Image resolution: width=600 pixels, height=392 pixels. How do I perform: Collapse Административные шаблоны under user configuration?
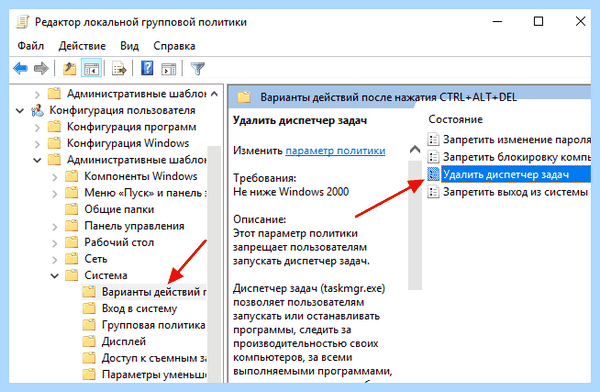pos(37,160)
